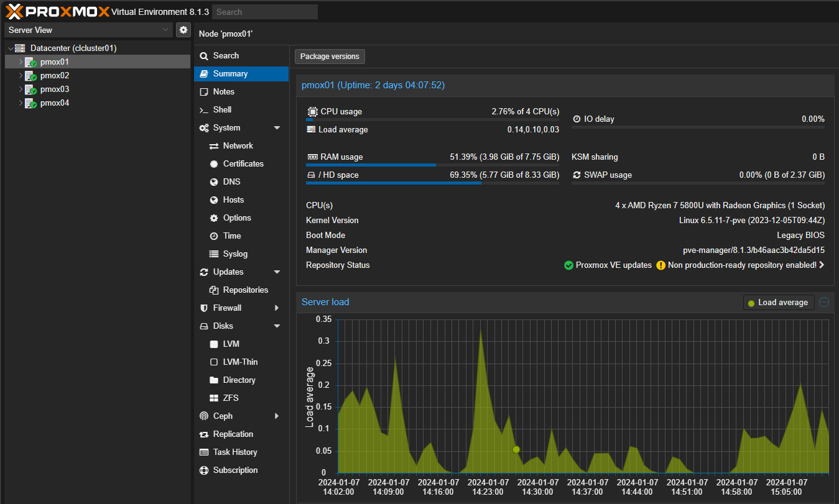The width and height of the screenshot is (839, 504).
Task: Click the Task History list icon
Action: 203,452
